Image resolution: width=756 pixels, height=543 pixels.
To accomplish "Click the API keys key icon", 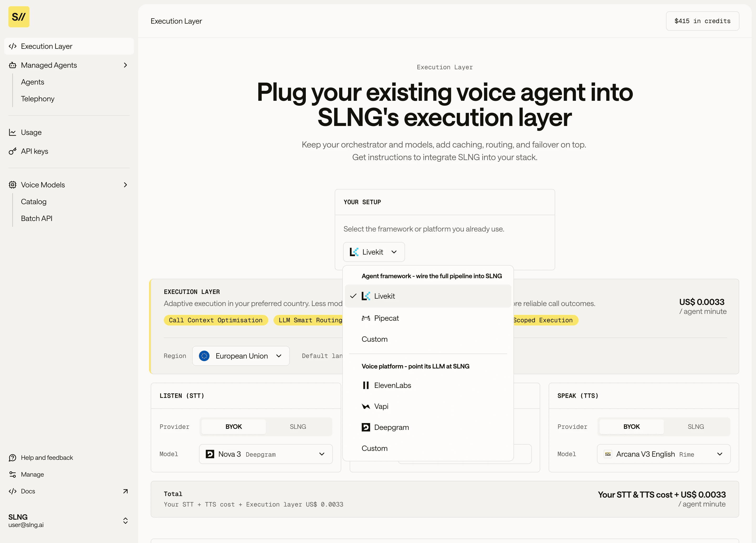I will coord(13,151).
